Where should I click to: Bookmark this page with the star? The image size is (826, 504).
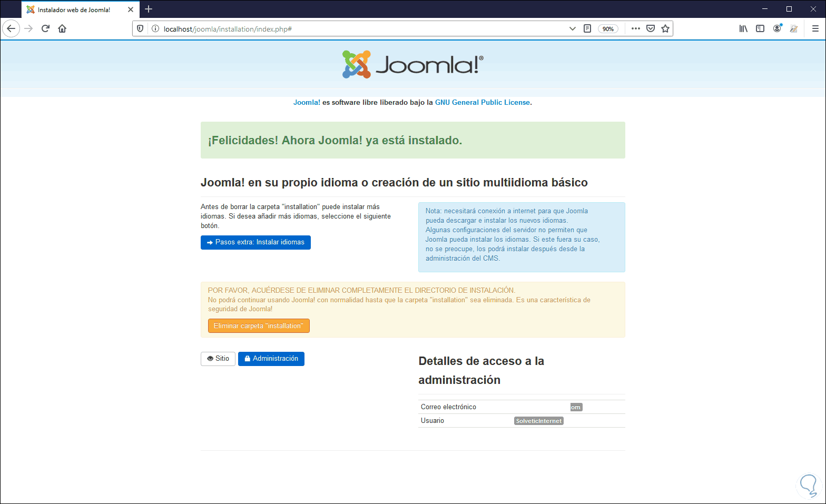click(x=665, y=28)
